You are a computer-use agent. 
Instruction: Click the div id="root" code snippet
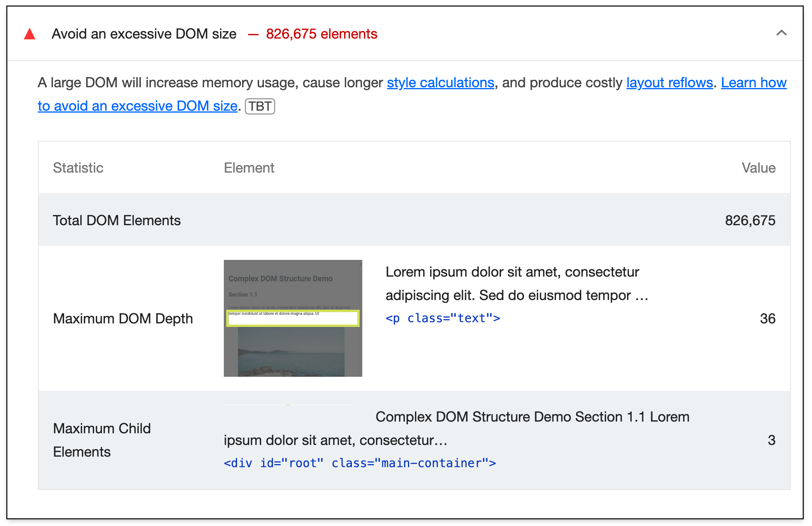coord(360,463)
